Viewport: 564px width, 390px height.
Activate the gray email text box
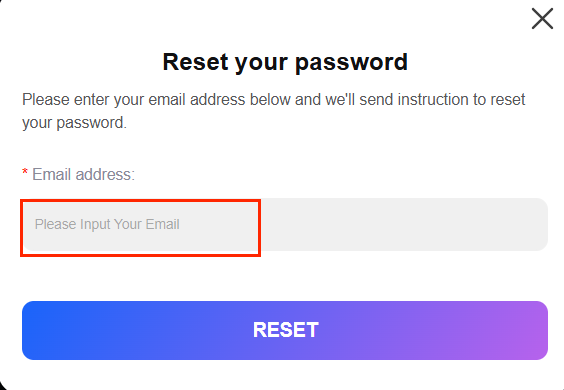point(285,225)
